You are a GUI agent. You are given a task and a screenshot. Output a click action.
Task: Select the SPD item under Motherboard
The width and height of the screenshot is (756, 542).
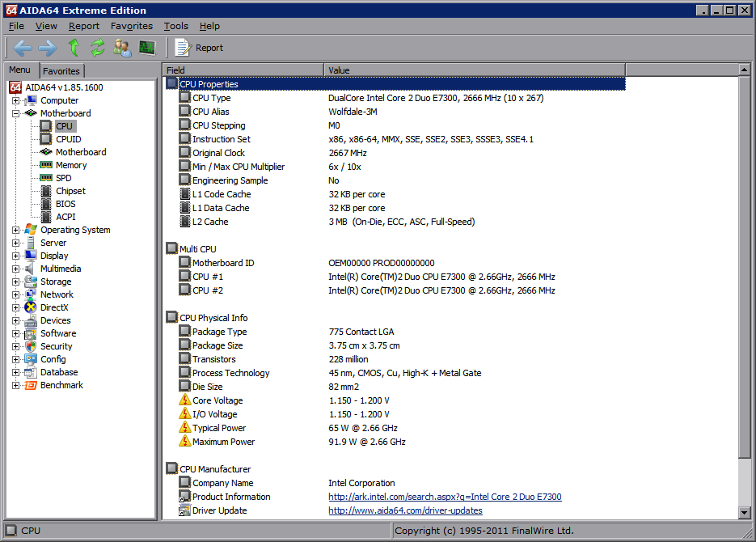(63, 178)
